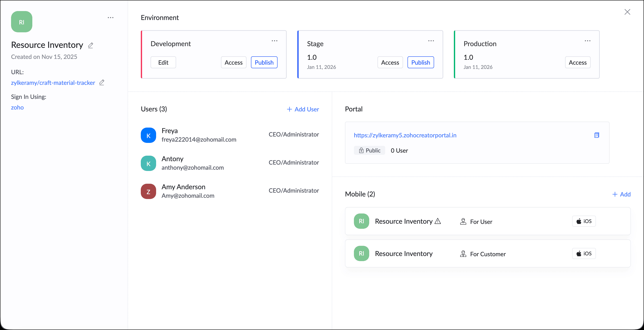Publish the Development environment
This screenshot has width=644, height=330.
(x=264, y=63)
